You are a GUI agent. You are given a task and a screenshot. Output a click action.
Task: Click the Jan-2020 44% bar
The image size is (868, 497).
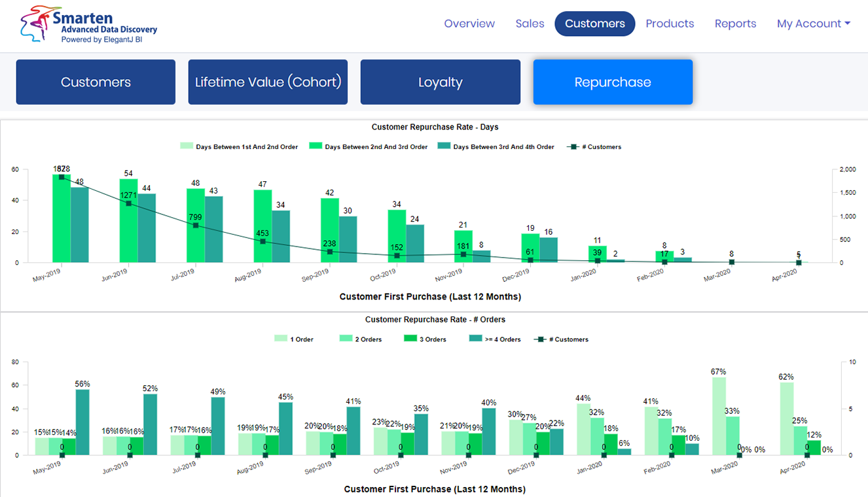(x=583, y=429)
